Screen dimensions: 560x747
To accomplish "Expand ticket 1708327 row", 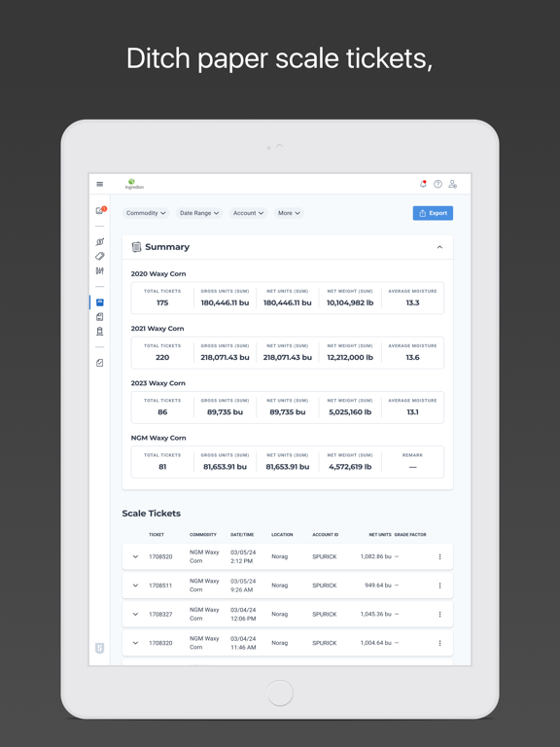I will click(x=135, y=614).
